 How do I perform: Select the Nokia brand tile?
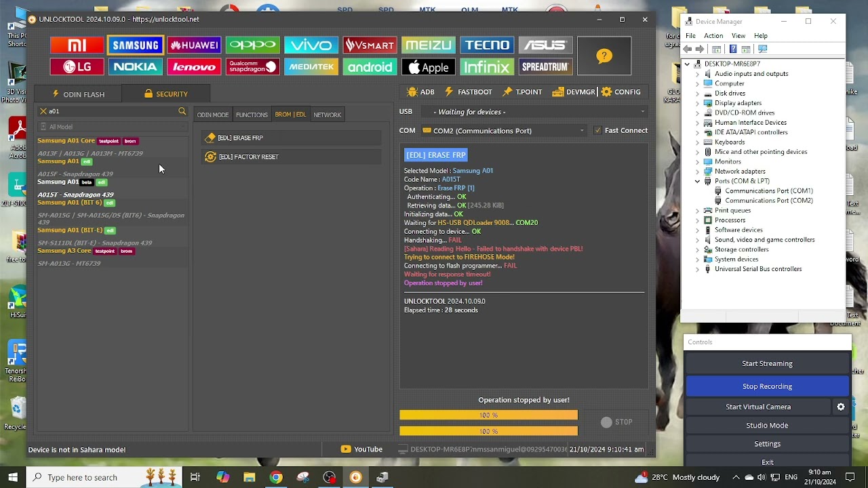tap(136, 67)
